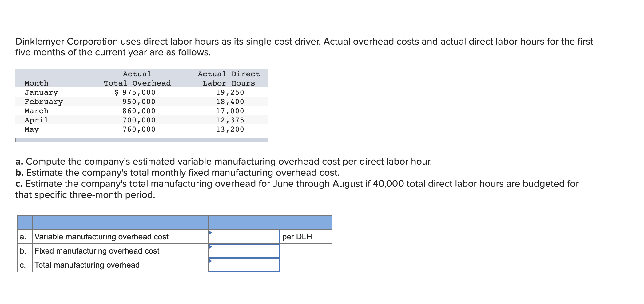The width and height of the screenshot is (644, 304).
Task: Select the input field for Total manufacturing overhead
Action: 244,264
